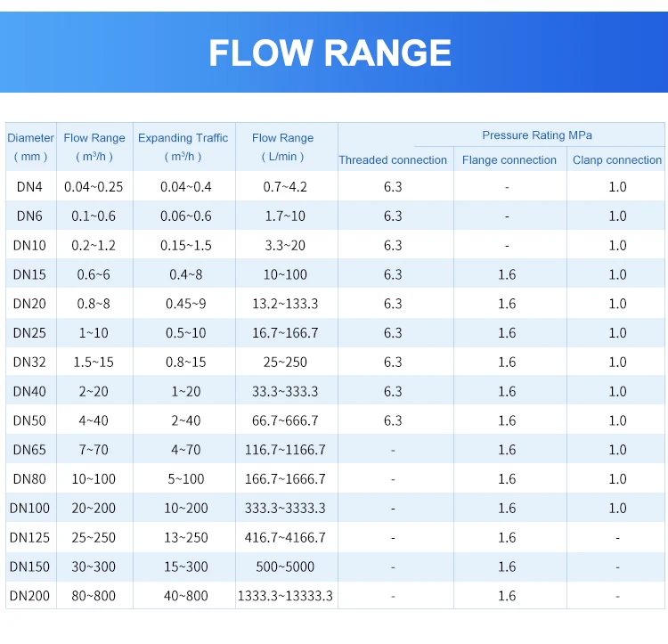Click the FLOW RANGE banner title
668x644 pixels.
(x=330, y=53)
